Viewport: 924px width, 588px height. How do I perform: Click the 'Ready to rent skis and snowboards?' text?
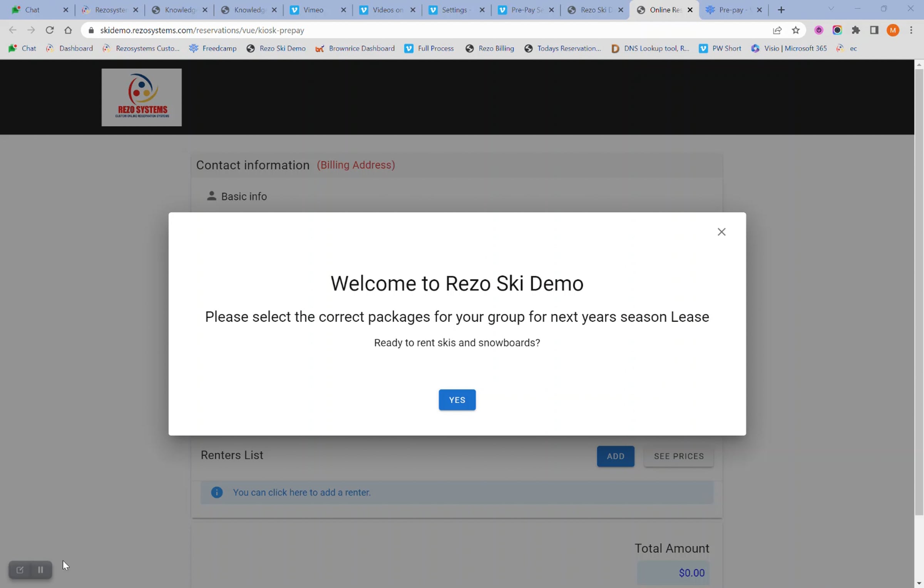(x=457, y=343)
